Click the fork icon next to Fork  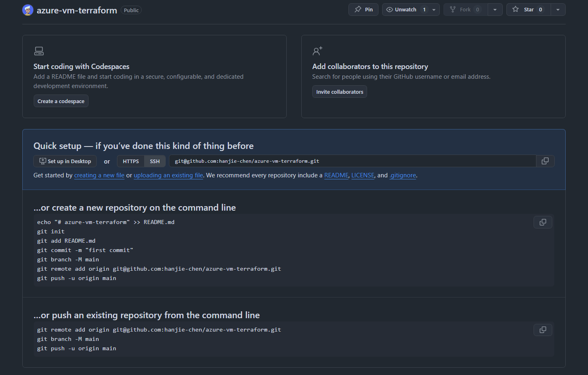[x=452, y=9]
